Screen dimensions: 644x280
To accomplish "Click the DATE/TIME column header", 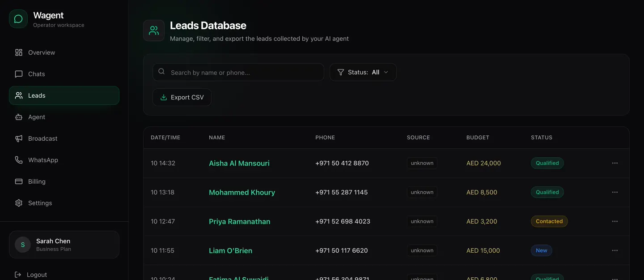I will (165, 138).
